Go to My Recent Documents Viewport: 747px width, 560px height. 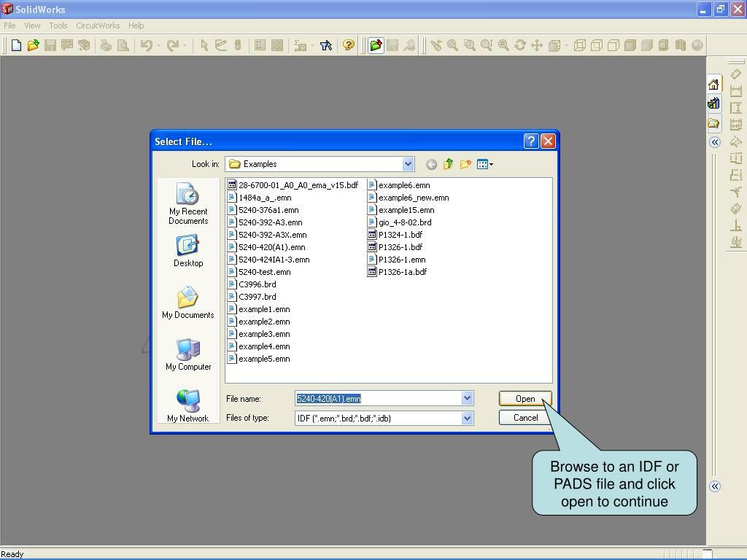click(188, 203)
